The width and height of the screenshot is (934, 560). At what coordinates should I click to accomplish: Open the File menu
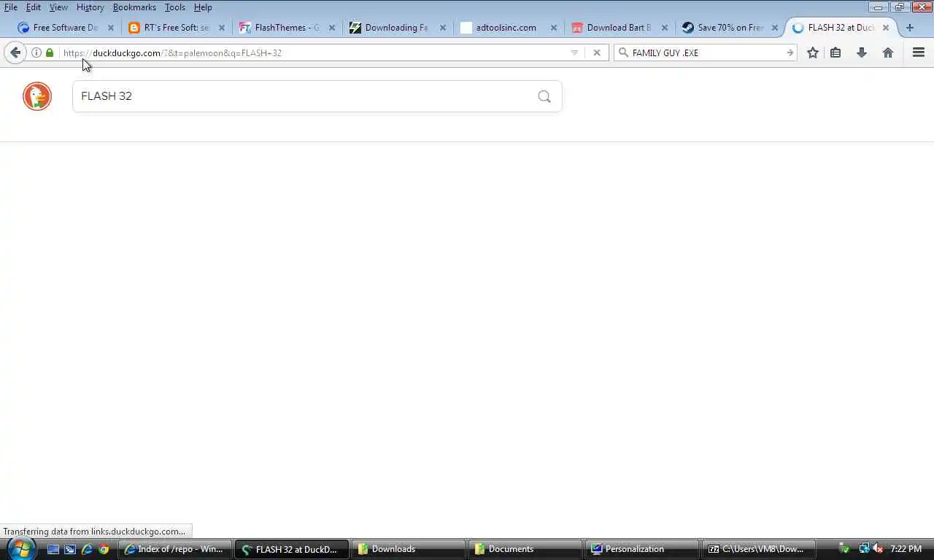coord(11,7)
